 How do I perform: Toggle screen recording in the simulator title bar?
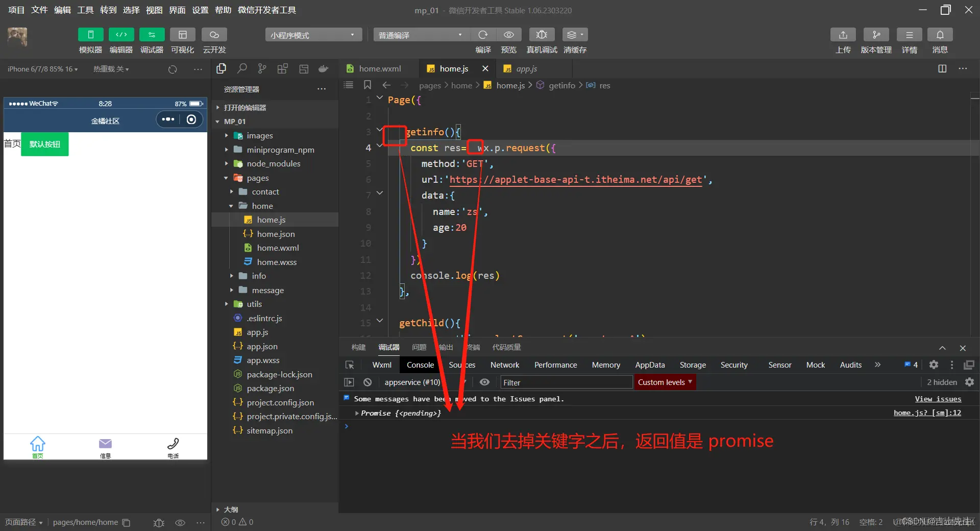(191, 120)
